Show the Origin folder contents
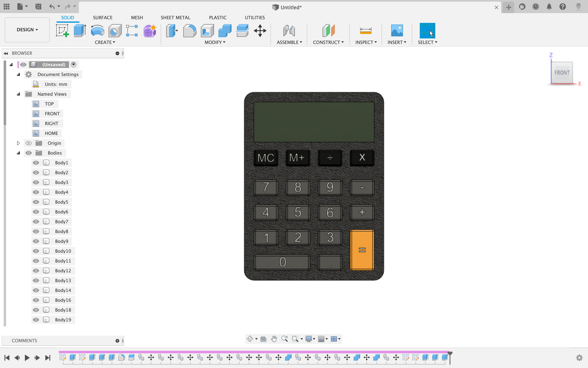The height and width of the screenshot is (368, 588). pos(18,143)
